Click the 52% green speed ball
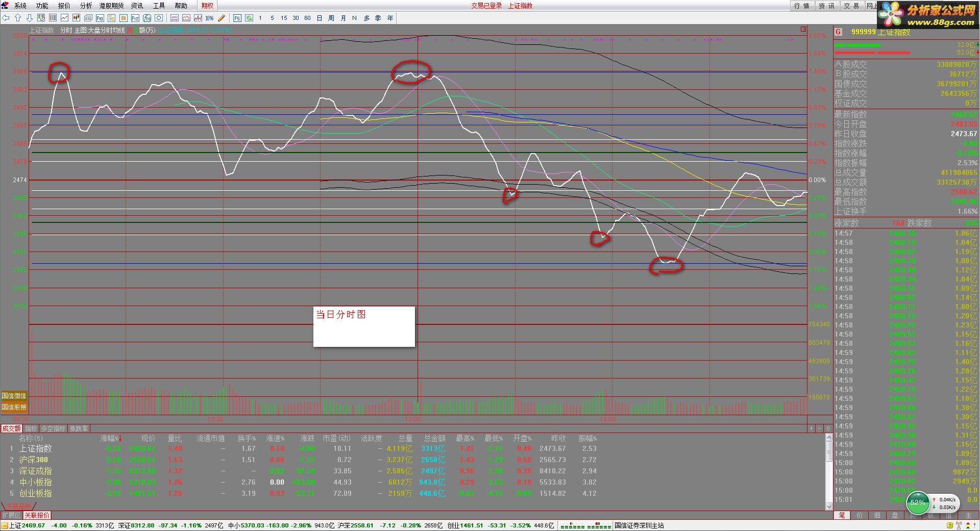 point(917,503)
